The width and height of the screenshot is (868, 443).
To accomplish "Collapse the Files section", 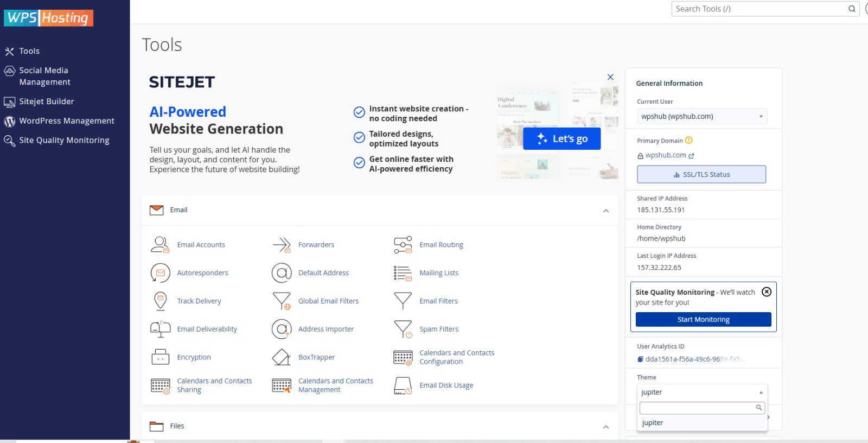I will (606, 427).
